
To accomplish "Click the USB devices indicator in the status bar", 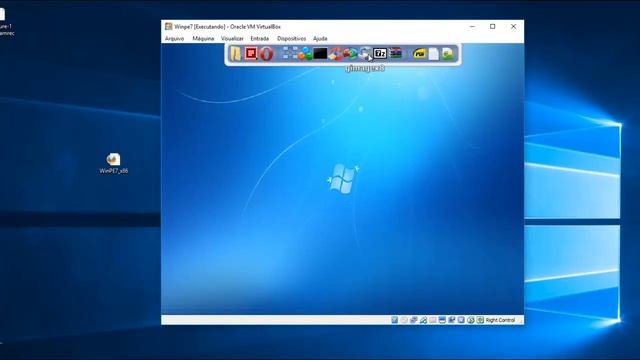I will tap(423, 320).
